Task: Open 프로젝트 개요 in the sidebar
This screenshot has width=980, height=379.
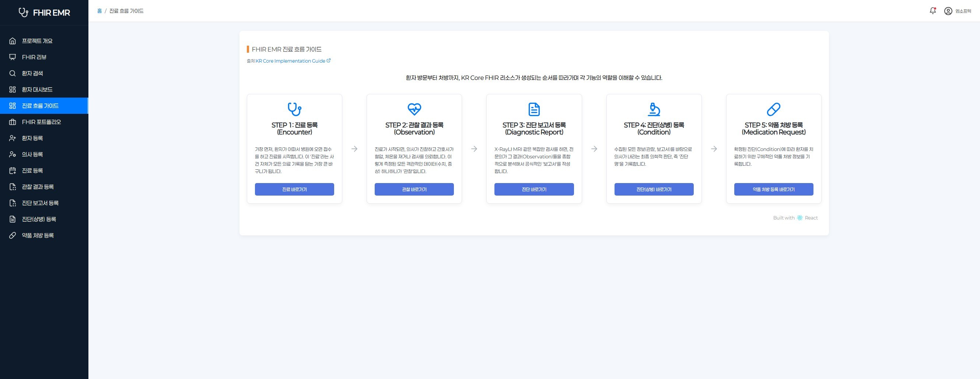Action: coord(44,41)
